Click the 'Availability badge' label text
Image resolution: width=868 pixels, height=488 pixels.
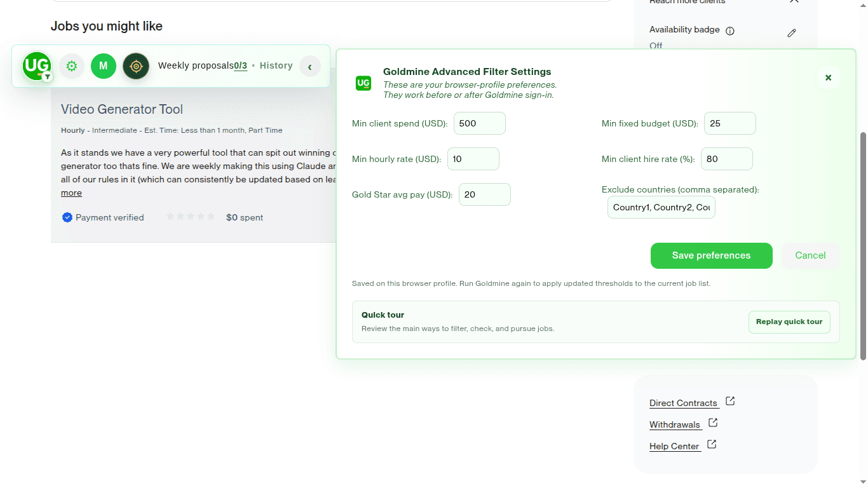click(684, 30)
